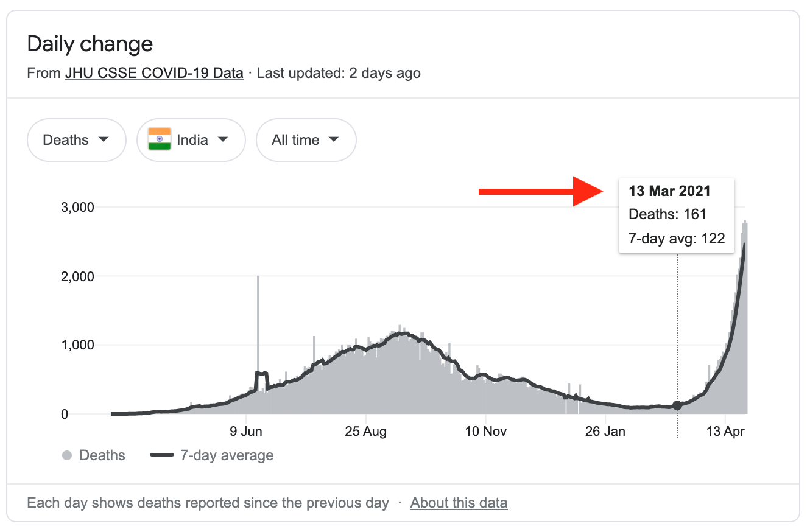This screenshot has height=532, width=810.
Task: Select the highlighted 13 Mar data point
Action: (x=677, y=405)
